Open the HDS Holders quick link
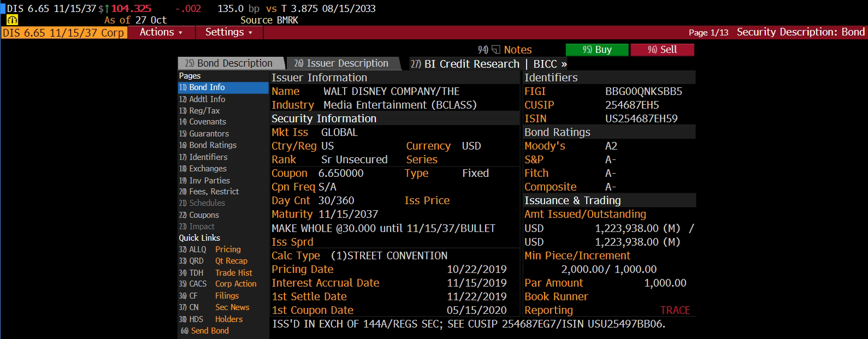 coord(210,319)
